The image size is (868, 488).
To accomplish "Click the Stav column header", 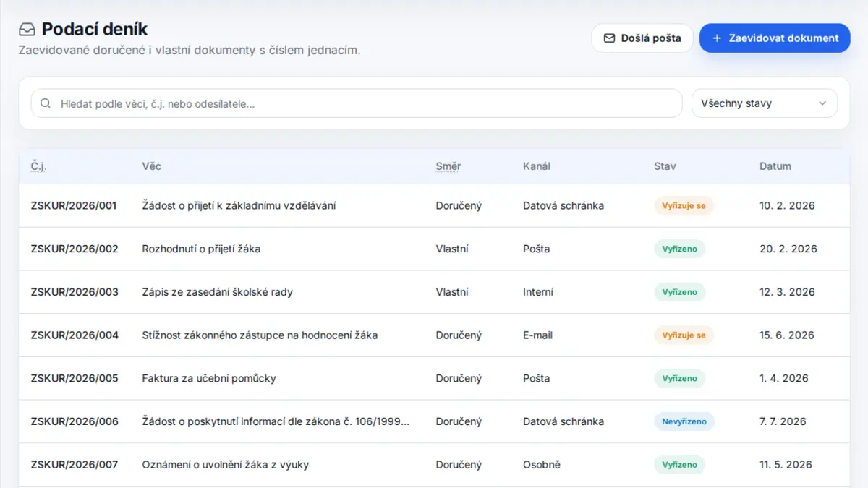I will click(x=665, y=166).
